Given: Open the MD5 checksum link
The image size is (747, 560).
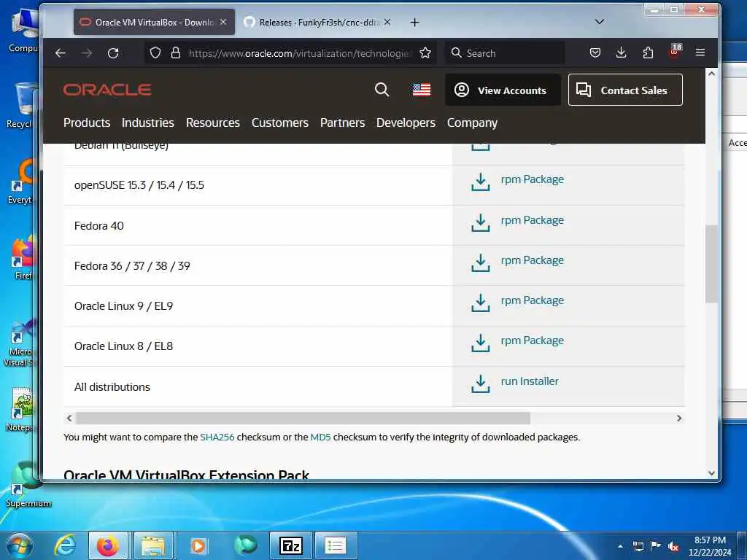Looking at the screenshot, I should (321, 437).
